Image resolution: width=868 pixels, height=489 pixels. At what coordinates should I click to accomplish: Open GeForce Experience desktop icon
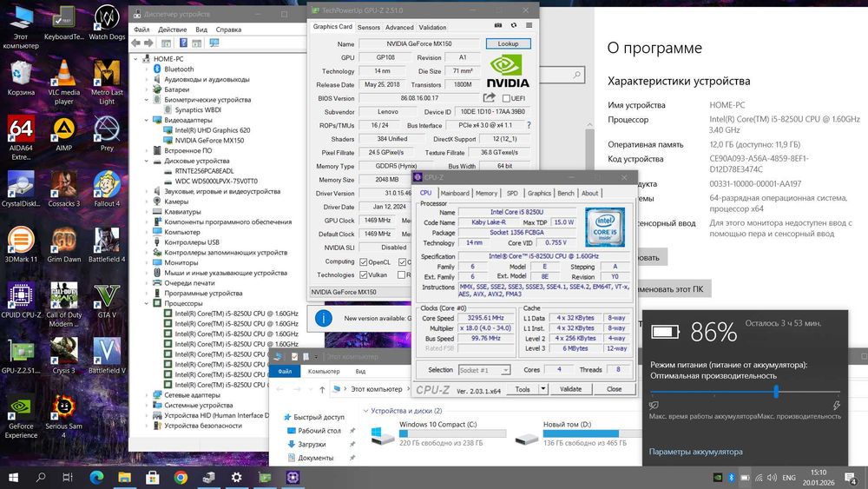coord(21,415)
